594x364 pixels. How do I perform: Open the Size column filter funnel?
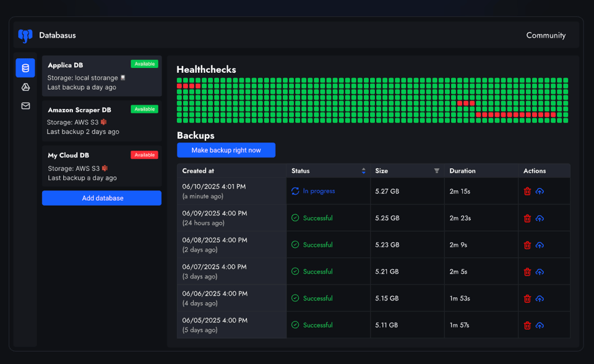pos(437,171)
